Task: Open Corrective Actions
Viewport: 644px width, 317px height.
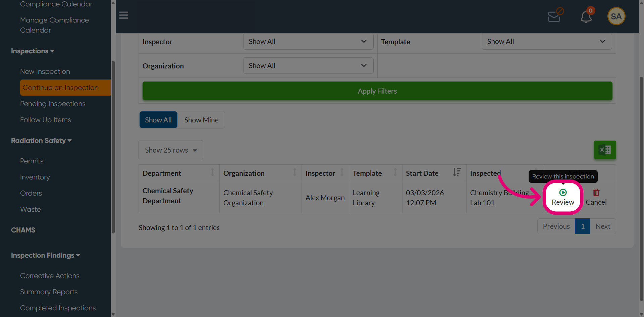Action: (50, 276)
